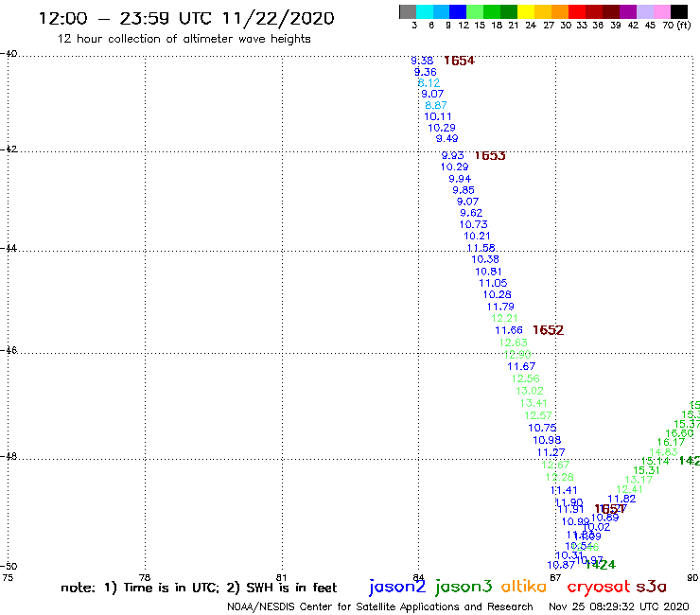The width and height of the screenshot is (700, 615).
Task: Click the wave height value 10.73
Action: click(x=474, y=224)
